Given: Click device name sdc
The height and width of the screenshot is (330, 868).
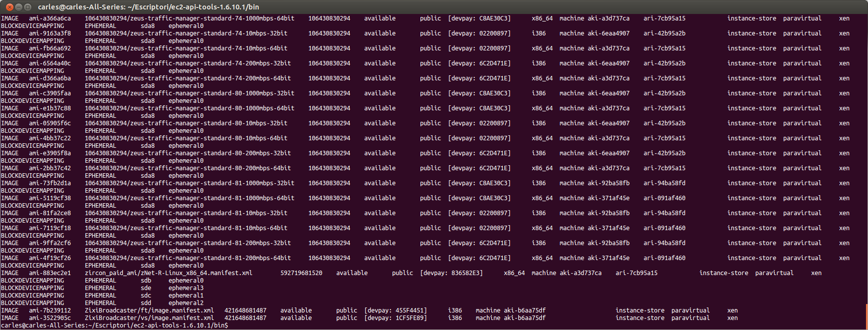Looking at the screenshot, I should coord(146,296).
